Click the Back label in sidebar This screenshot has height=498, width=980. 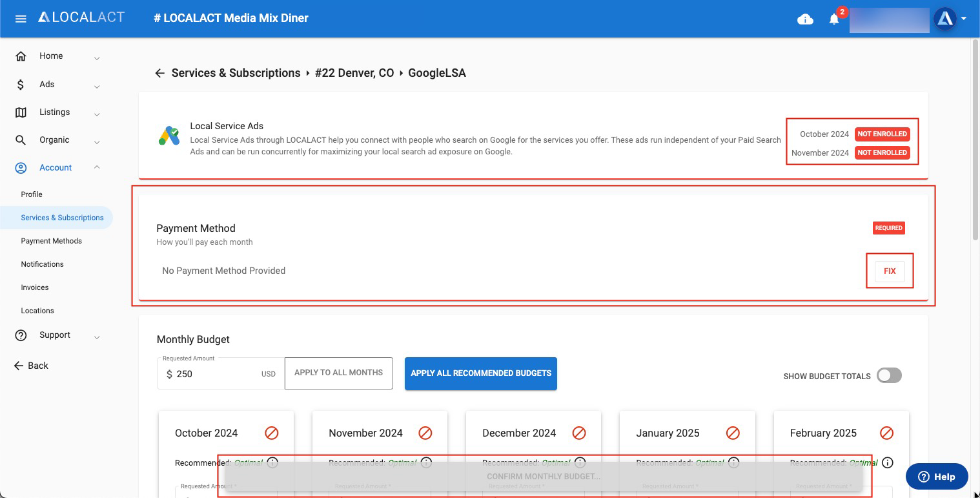pos(38,366)
